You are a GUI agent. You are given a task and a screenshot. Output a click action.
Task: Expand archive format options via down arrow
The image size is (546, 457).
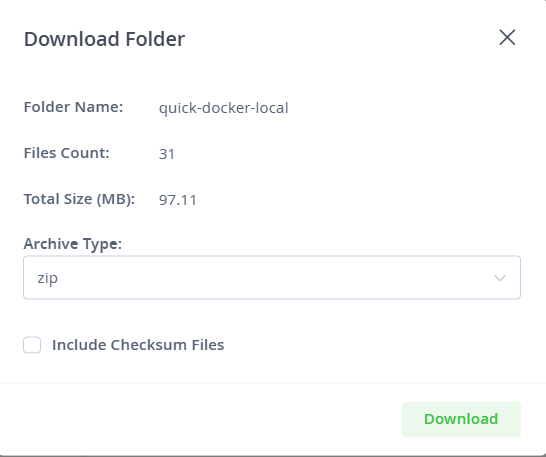pos(500,278)
